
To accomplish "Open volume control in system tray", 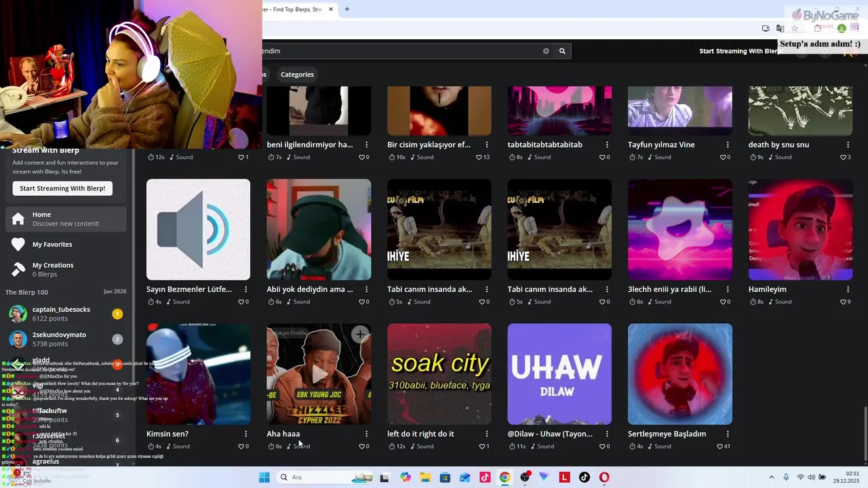I will point(811,477).
